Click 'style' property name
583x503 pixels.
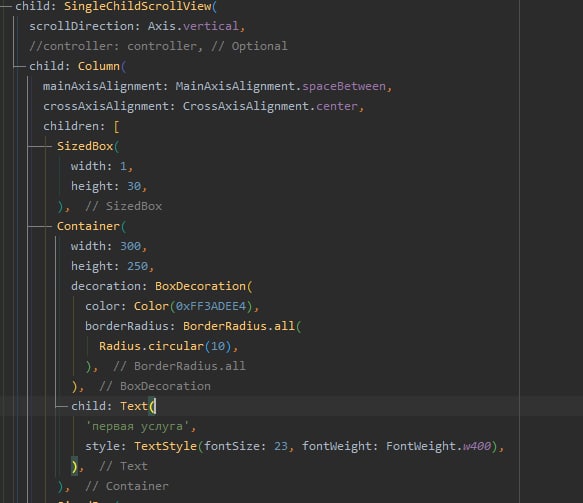point(102,446)
